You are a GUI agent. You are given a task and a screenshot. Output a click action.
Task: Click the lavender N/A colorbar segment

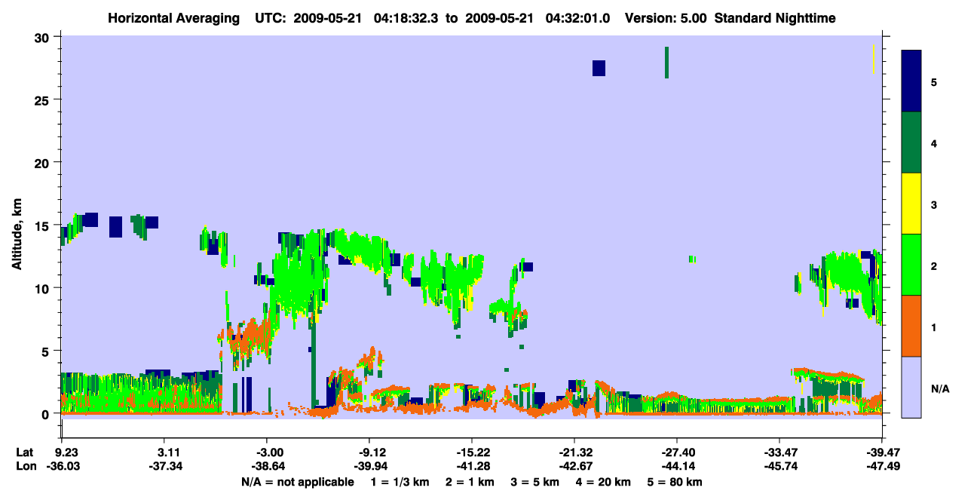point(911,387)
